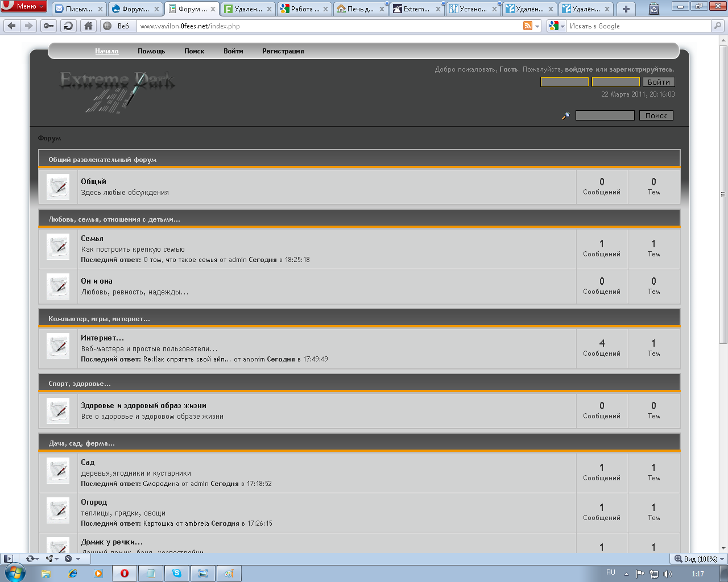Reload the page with the refresh icon

point(68,26)
